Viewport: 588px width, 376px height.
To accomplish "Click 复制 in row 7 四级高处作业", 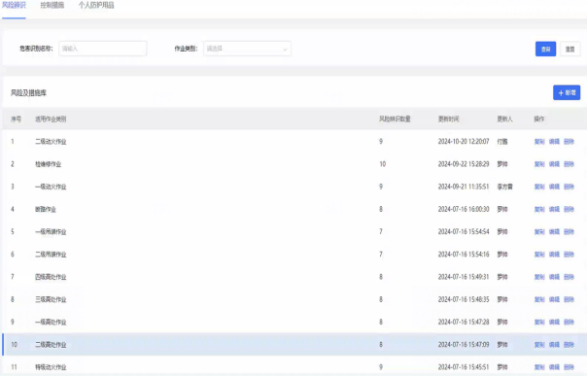I will coord(539,277).
